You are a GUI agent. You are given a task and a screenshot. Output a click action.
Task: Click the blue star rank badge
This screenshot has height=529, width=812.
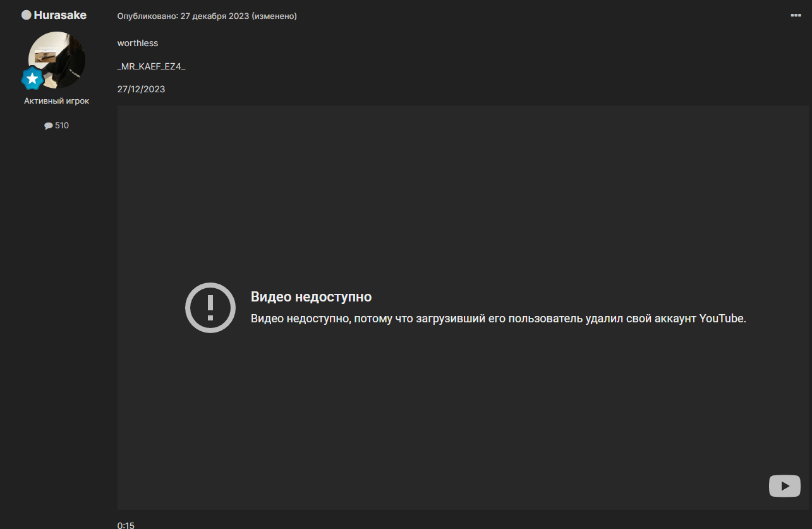click(x=32, y=80)
